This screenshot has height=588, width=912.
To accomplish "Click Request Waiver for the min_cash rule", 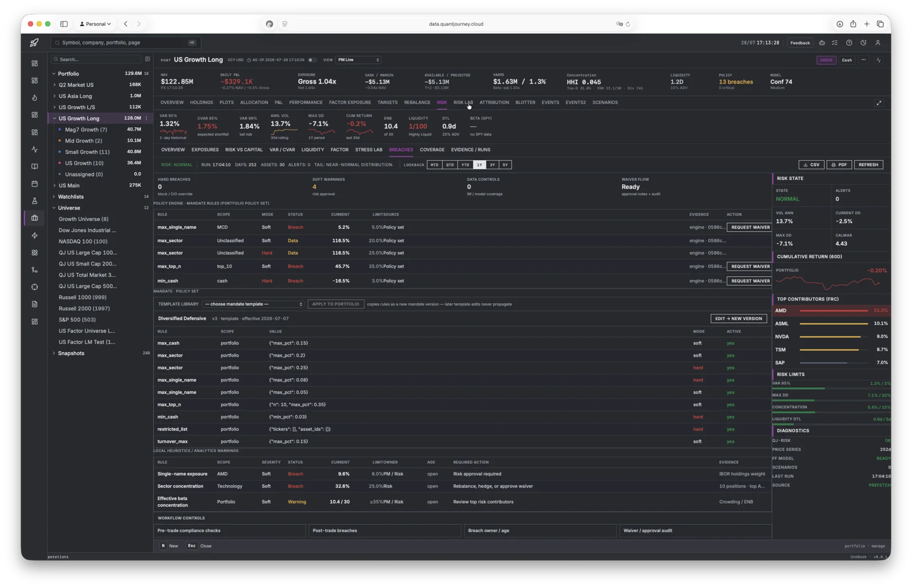I will click(750, 281).
